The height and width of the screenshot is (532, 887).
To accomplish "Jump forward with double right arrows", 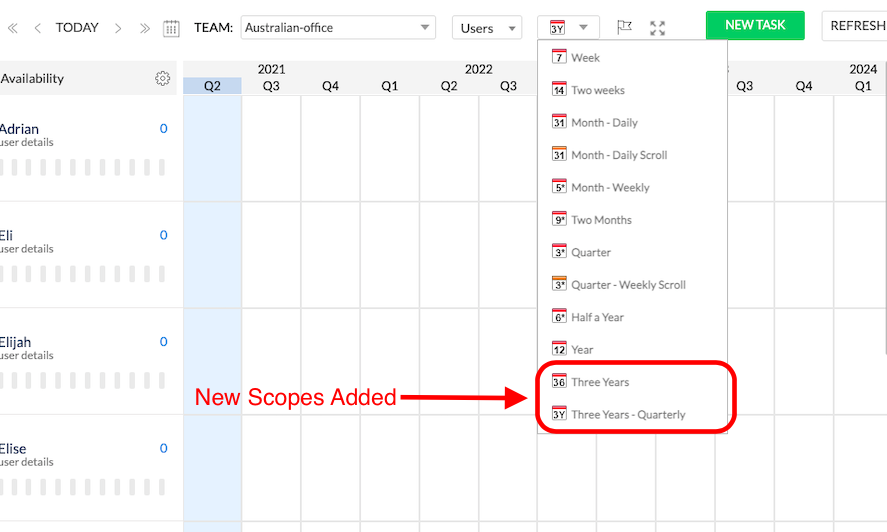I will (145, 28).
